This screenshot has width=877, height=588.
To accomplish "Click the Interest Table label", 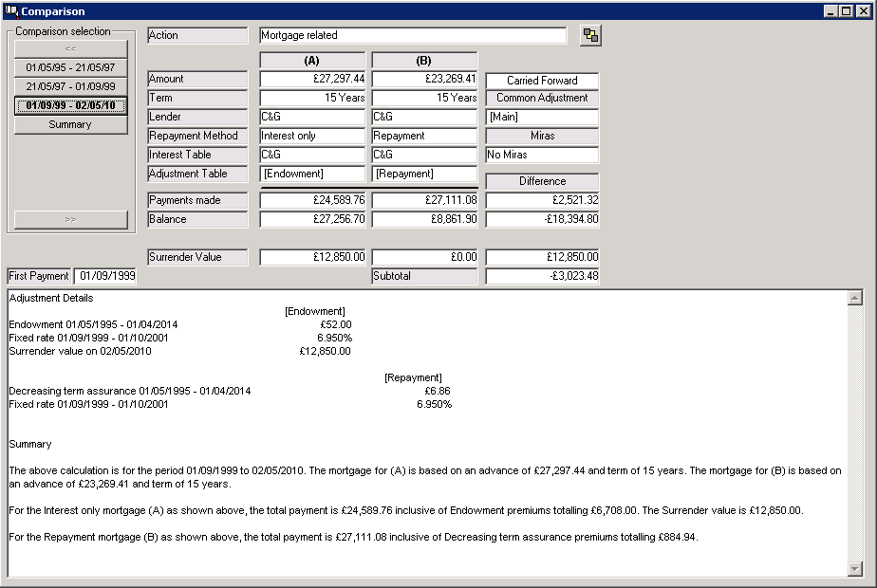I will [197, 155].
